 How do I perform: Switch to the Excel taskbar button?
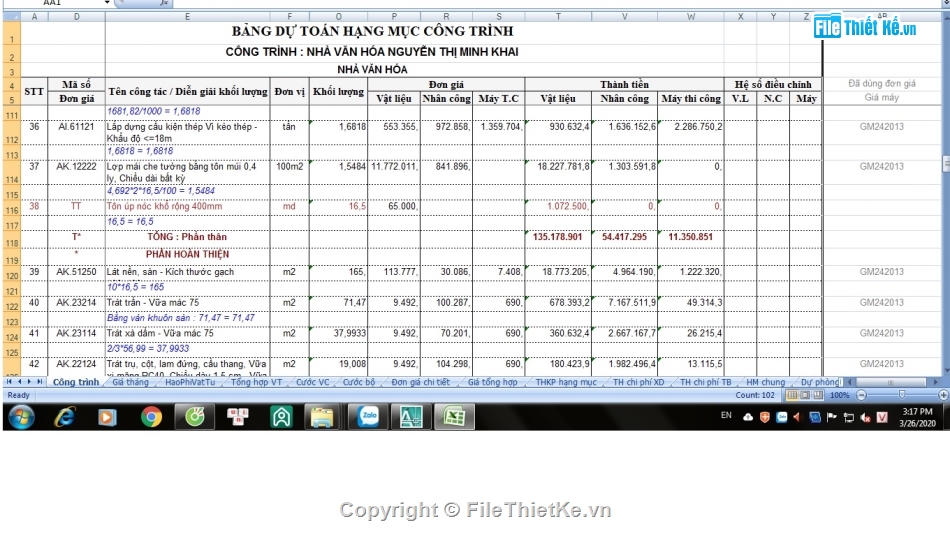tap(454, 417)
